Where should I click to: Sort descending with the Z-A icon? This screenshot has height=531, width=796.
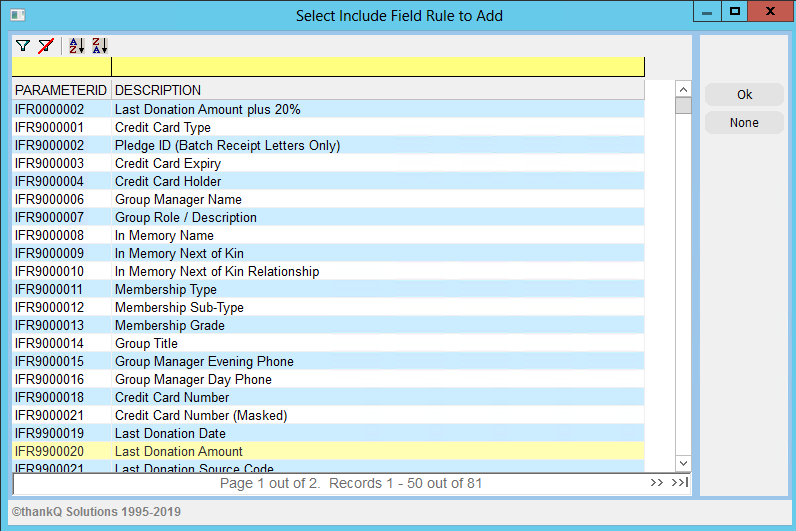point(100,46)
